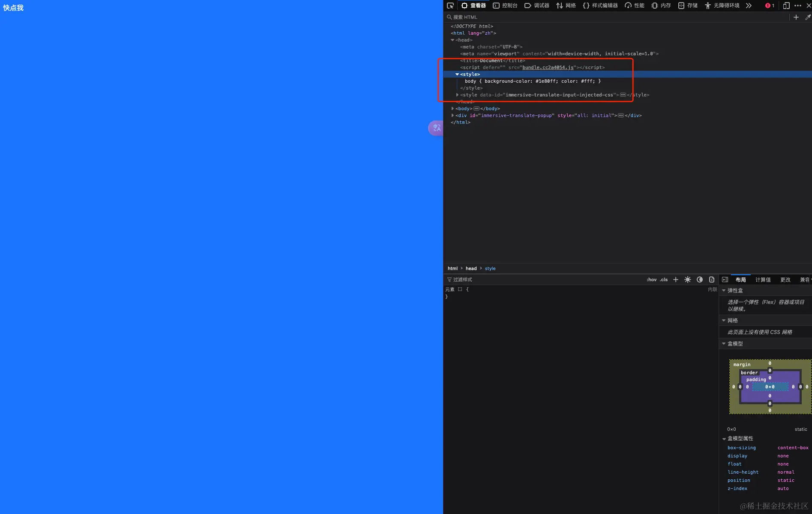Click the element rule selector highlighter icon
The image size is (812, 514).
click(460, 289)
